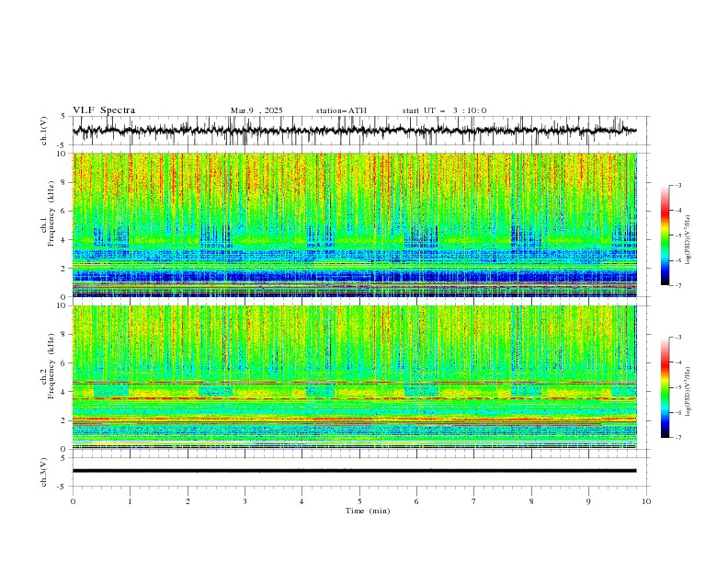Click the "6" kHz tick of ch.1 spectrogram

[64, 211]
